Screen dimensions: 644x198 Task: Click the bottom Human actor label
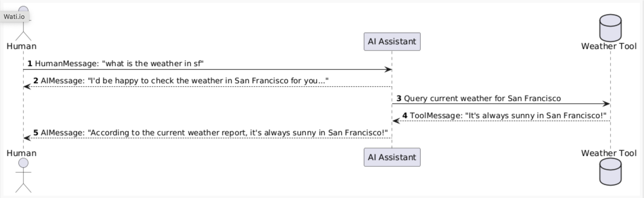point(22,153)
